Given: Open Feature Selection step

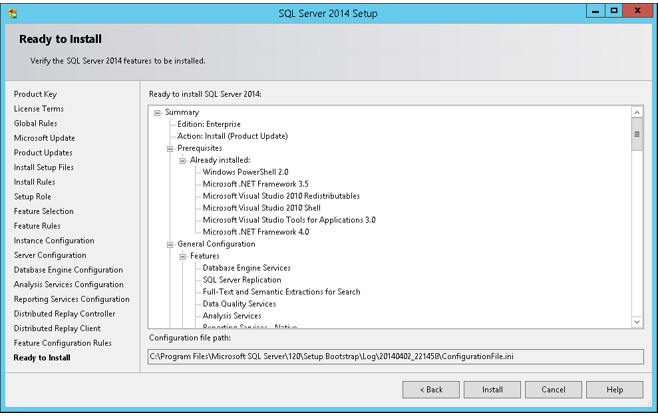Looking at the screenshot, I should (x=44, y=211).
